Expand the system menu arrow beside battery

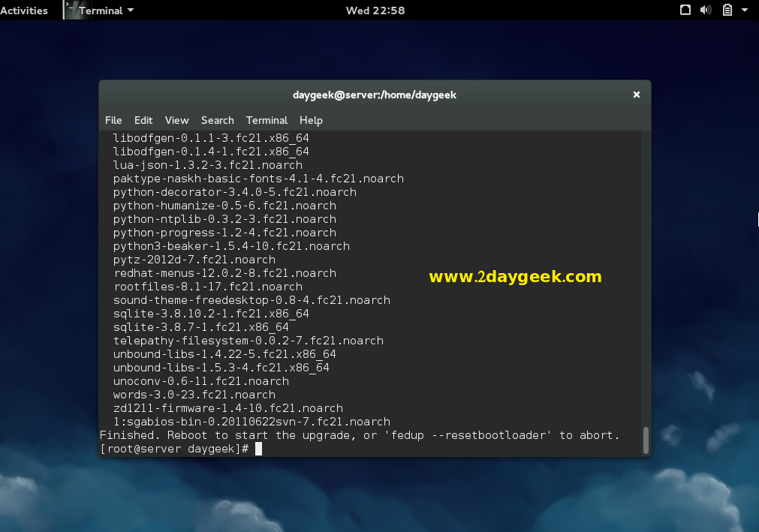point(745,11)
